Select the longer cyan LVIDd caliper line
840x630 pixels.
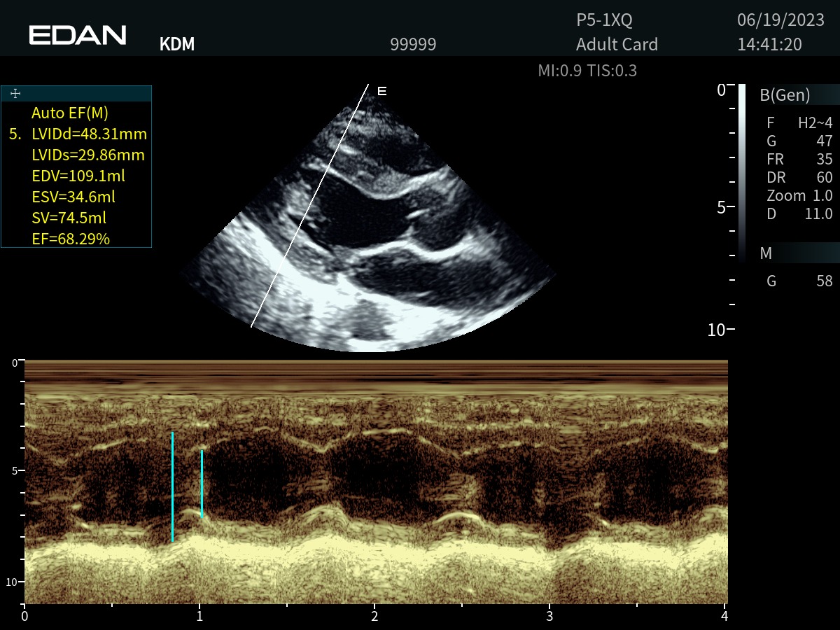172,486
